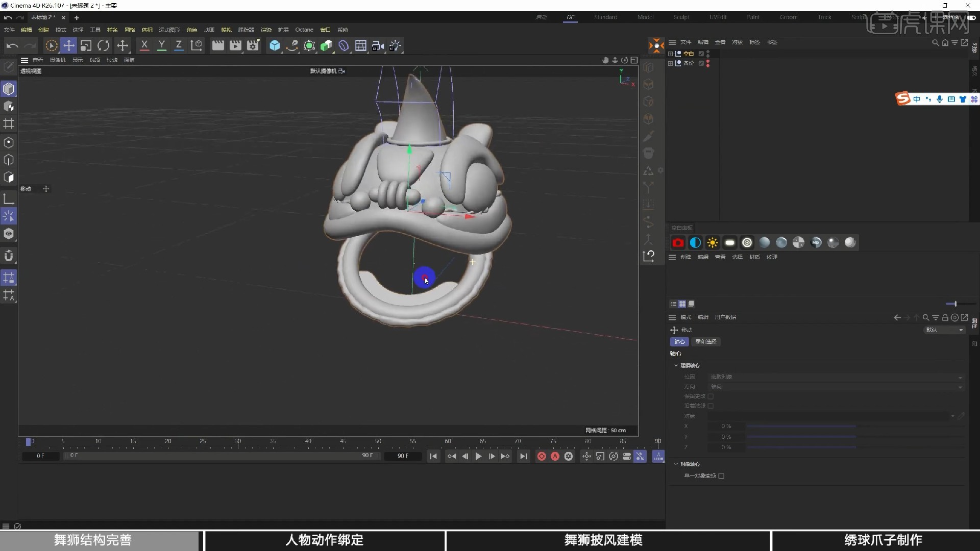
Task: Play the animation forward
Action: [478, 457]
